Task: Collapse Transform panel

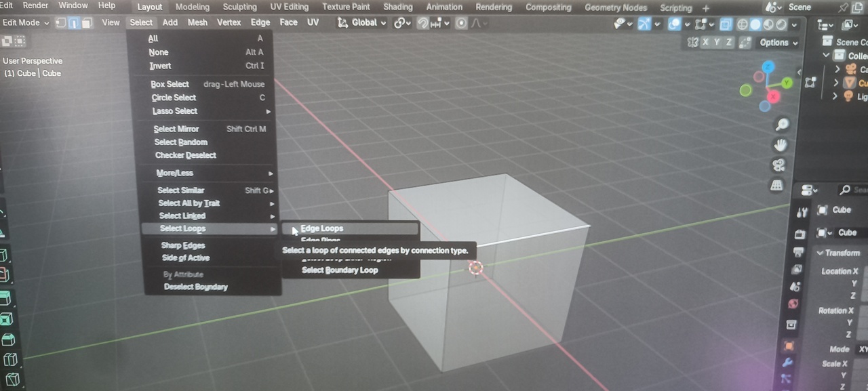Action: 819,253
